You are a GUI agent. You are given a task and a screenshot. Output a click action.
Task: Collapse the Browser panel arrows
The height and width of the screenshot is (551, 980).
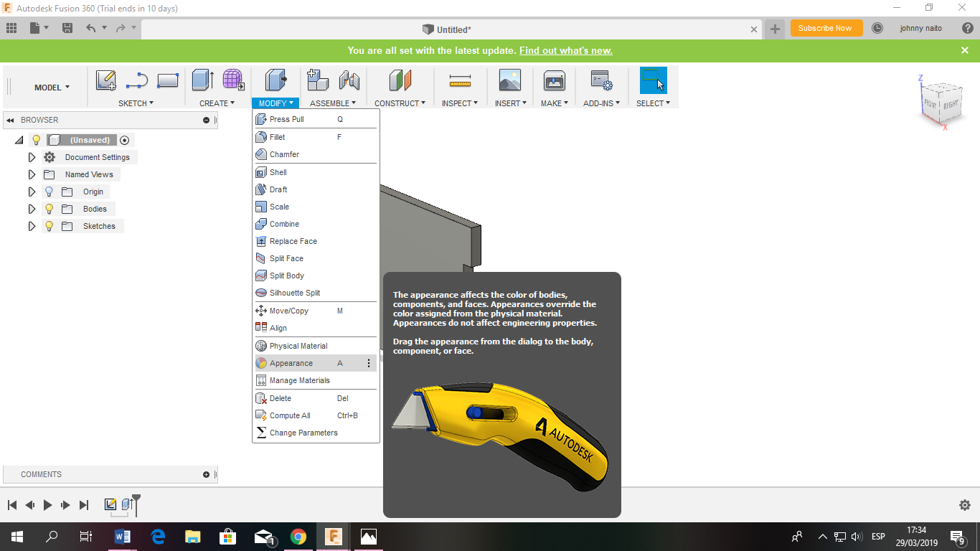(11, 120)
